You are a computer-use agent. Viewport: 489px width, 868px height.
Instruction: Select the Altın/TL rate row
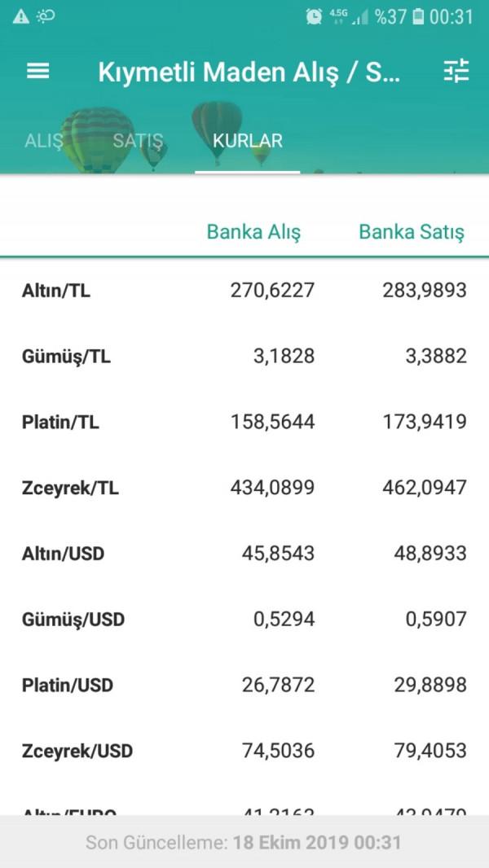tap(244, 291)
